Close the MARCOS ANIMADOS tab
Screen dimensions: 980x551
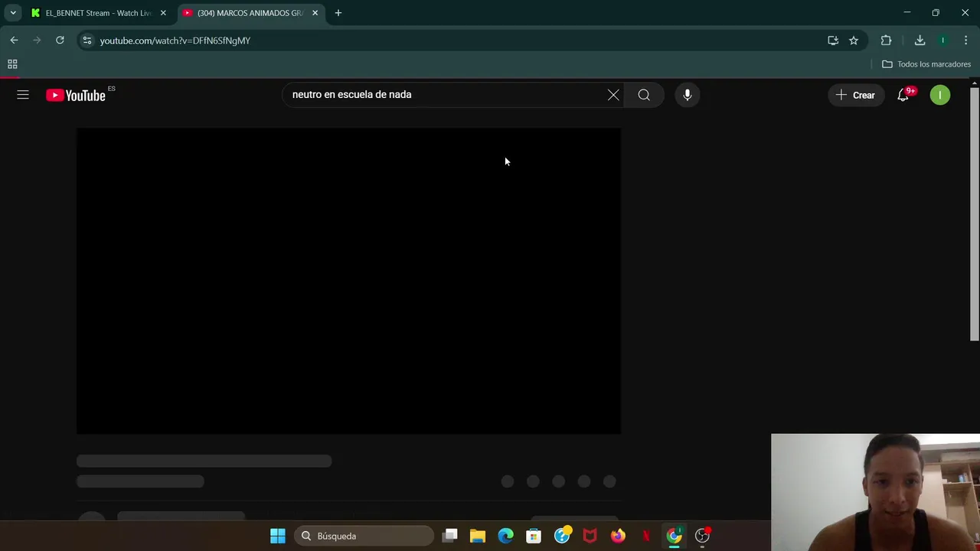point(315,13)
